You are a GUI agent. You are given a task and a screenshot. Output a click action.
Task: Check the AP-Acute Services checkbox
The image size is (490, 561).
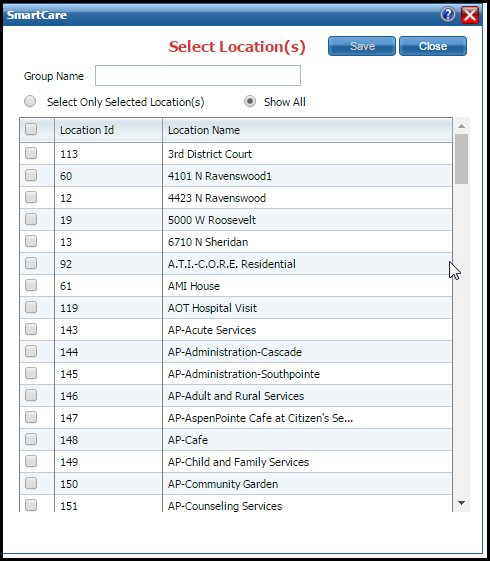click(x=31, y=330)
